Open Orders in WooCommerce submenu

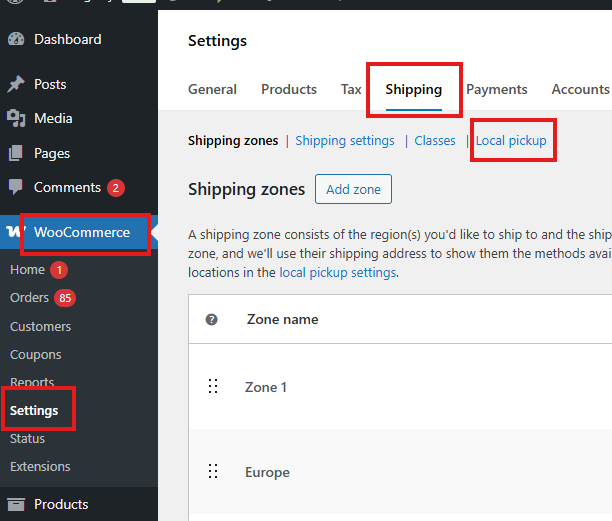click(29, 298)
